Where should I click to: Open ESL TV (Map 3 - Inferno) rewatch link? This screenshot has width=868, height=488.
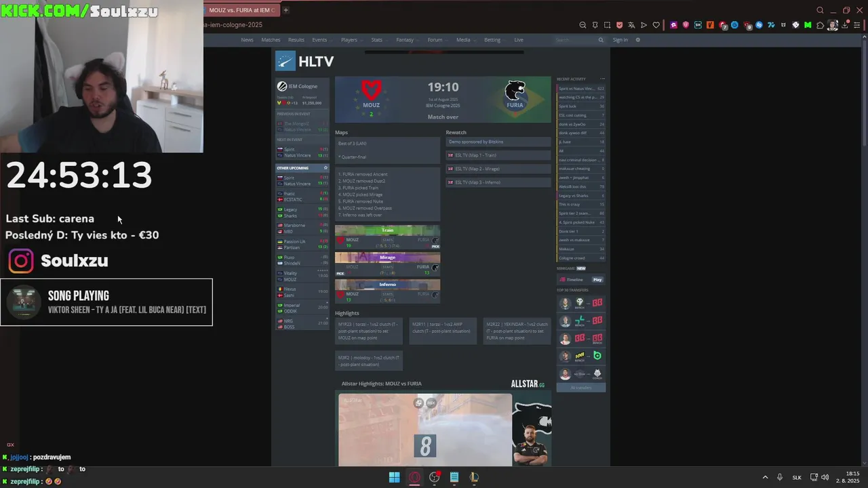point(498,182)
